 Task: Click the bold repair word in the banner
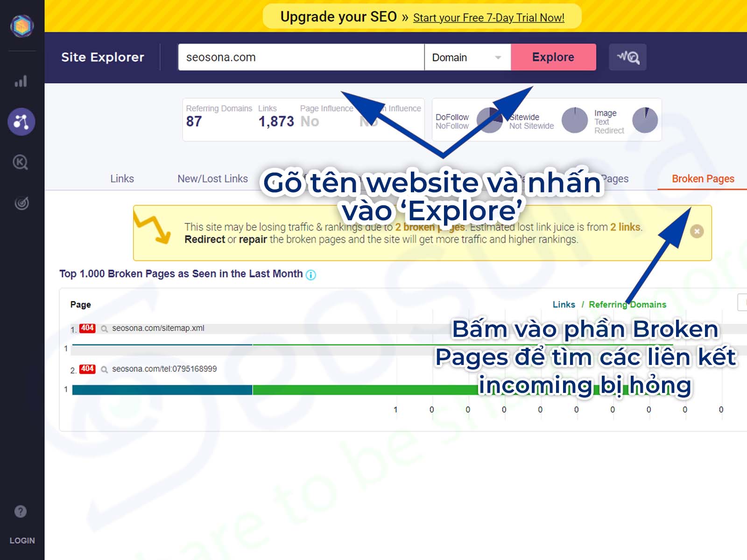click(253, 239)
